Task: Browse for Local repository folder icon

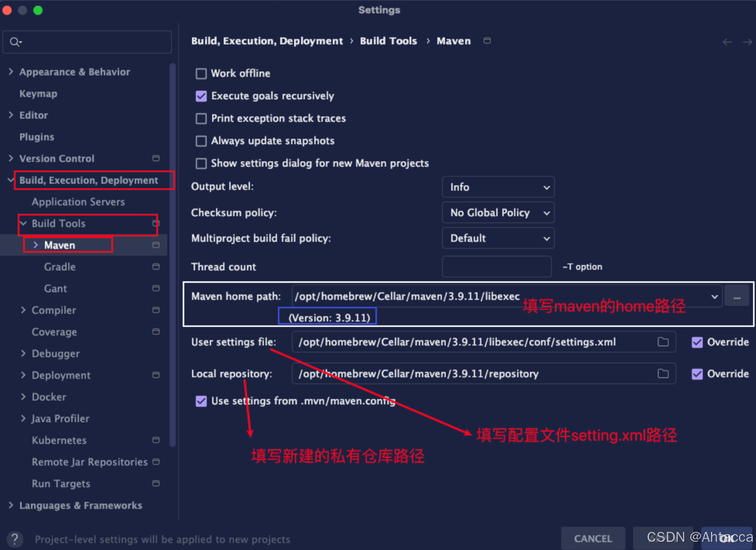Action: tap(663, 374)
